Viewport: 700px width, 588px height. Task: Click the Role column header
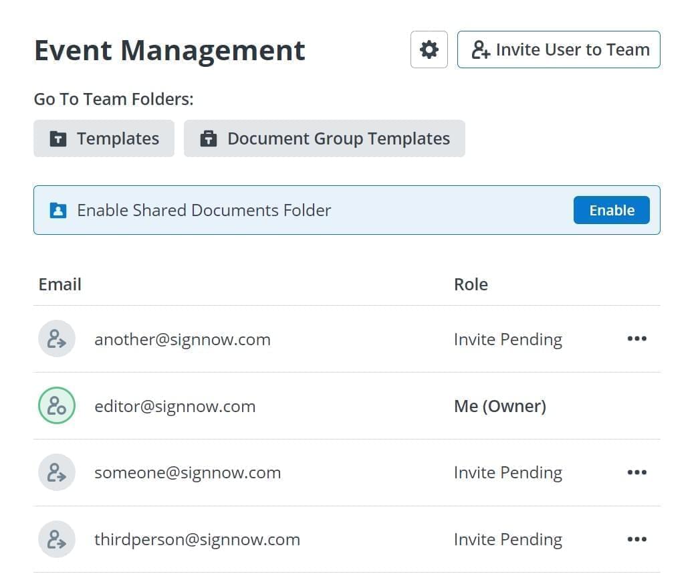[471, 284]
